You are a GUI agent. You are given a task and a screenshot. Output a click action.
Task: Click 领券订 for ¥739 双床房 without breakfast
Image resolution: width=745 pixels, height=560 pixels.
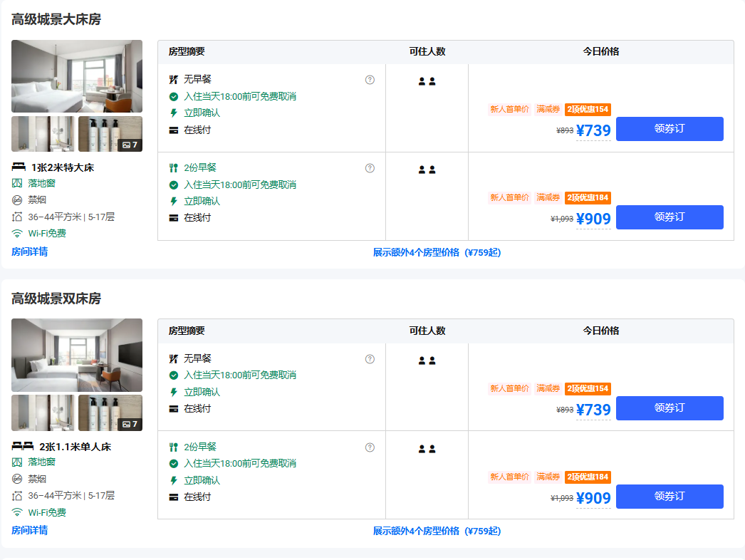coord(669,408)
